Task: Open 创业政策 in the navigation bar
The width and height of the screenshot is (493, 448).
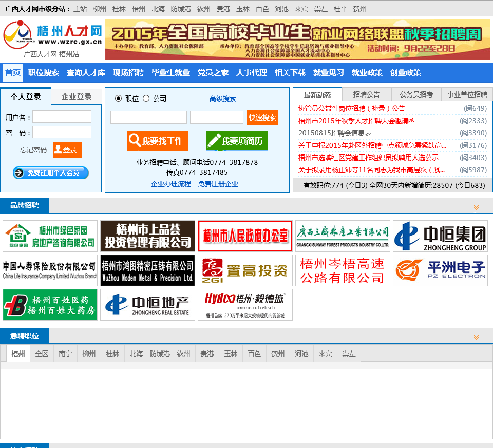Action: [x=406, y=73]
